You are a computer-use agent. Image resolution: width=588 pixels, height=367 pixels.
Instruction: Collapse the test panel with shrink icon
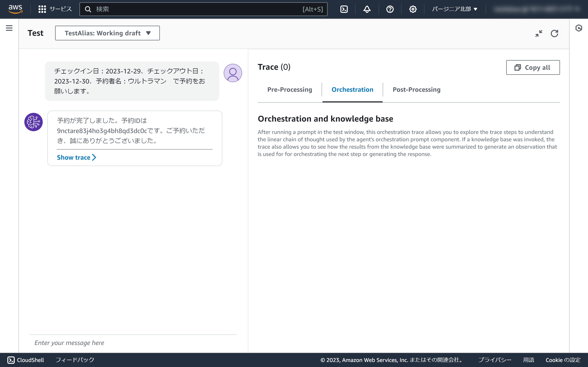click(539, 33)
